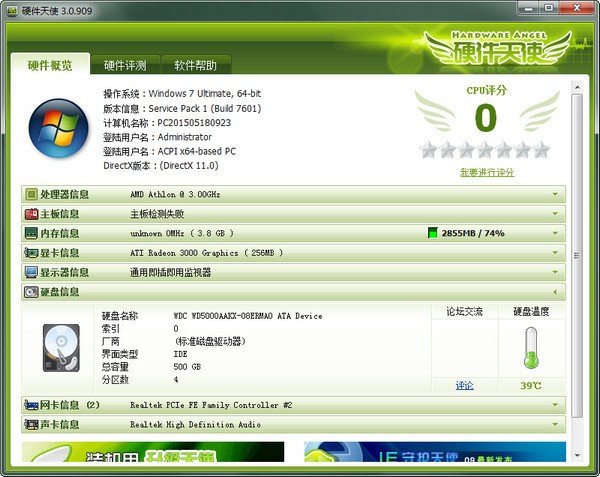Image resolution: width=600 pixels, height=477 pixels.
Task: Click the graphics card (显卡信息) icon
Action: [x=31, y=253]
